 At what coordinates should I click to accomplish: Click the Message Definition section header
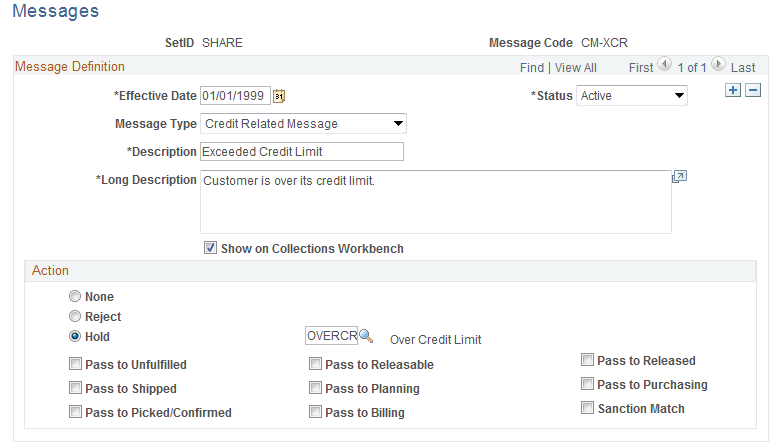coord(70,66)
